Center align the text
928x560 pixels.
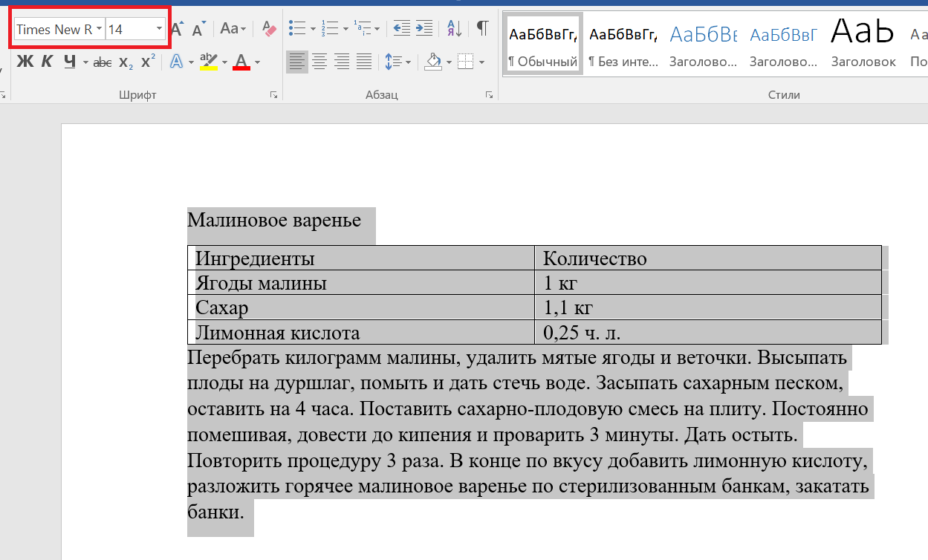pos(319,62)
